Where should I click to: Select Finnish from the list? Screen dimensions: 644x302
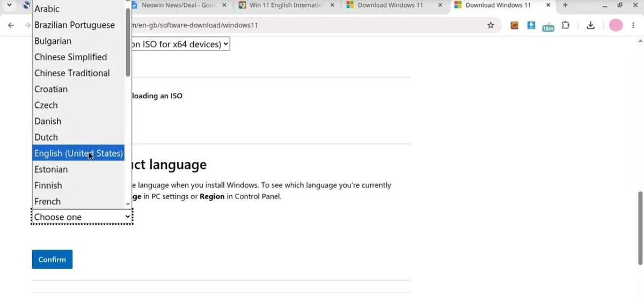pos(78,186)
